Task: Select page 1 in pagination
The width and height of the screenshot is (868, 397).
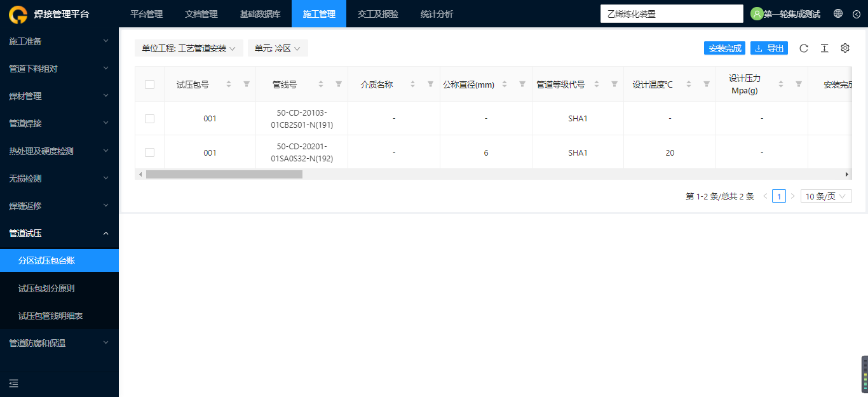Action: (779, 196)
